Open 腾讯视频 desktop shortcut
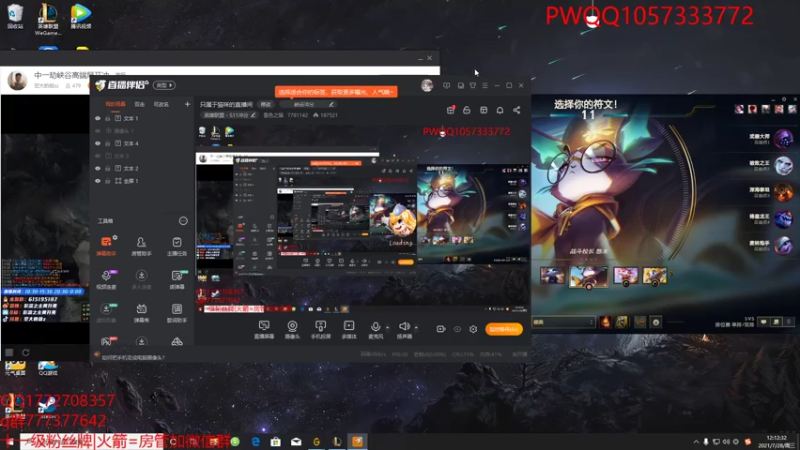The width and height of the screenshot is (800, 450). 81,16
